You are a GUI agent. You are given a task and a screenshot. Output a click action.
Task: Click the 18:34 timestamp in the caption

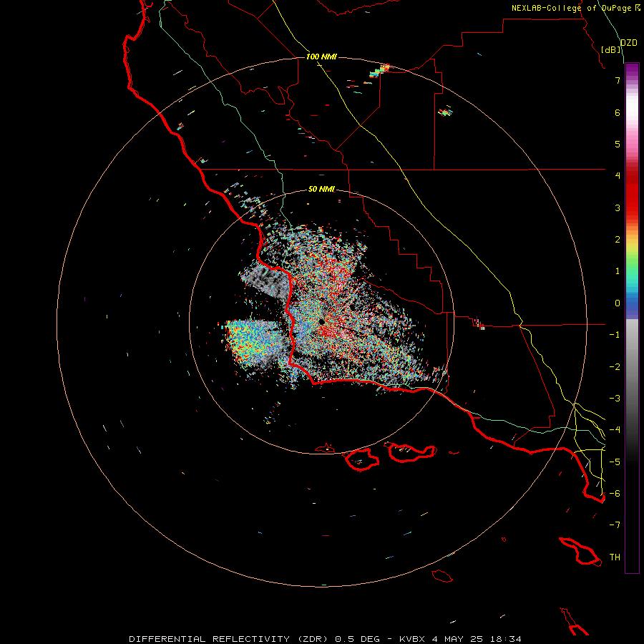[x=505, y=639]
